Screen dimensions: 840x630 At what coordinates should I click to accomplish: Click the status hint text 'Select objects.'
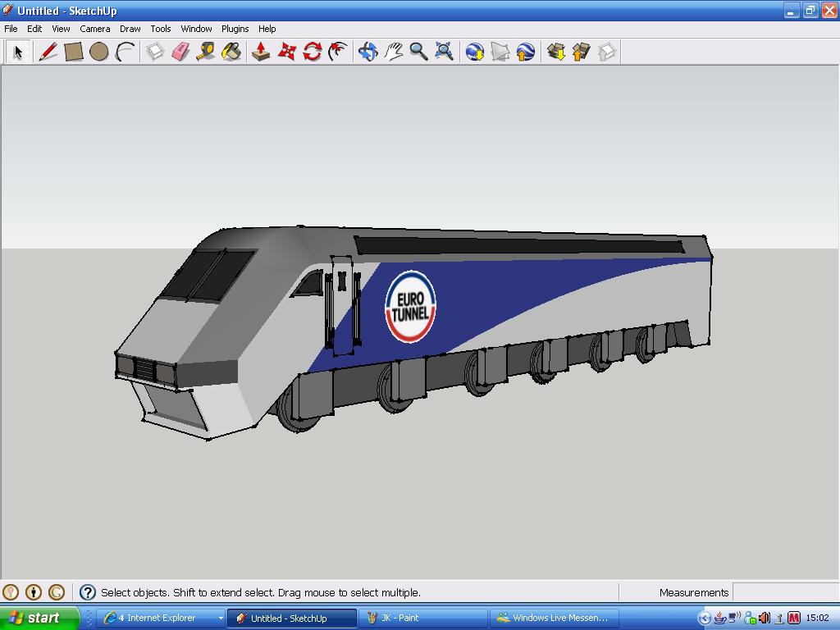point(135,592)
